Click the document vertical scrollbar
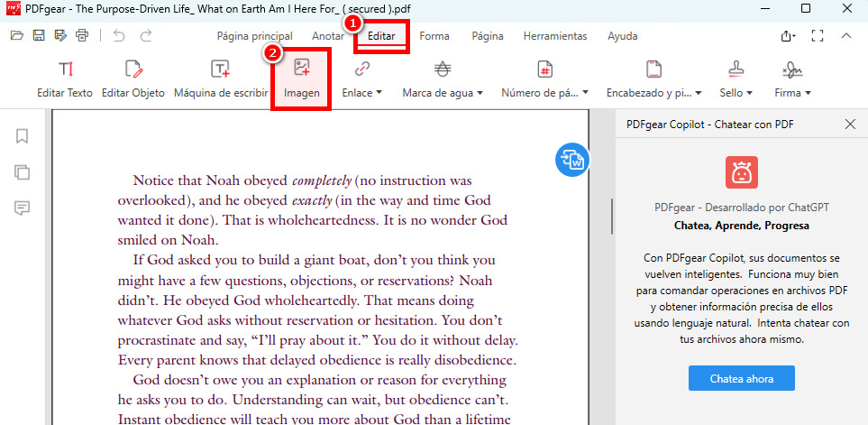 (612, 217)
